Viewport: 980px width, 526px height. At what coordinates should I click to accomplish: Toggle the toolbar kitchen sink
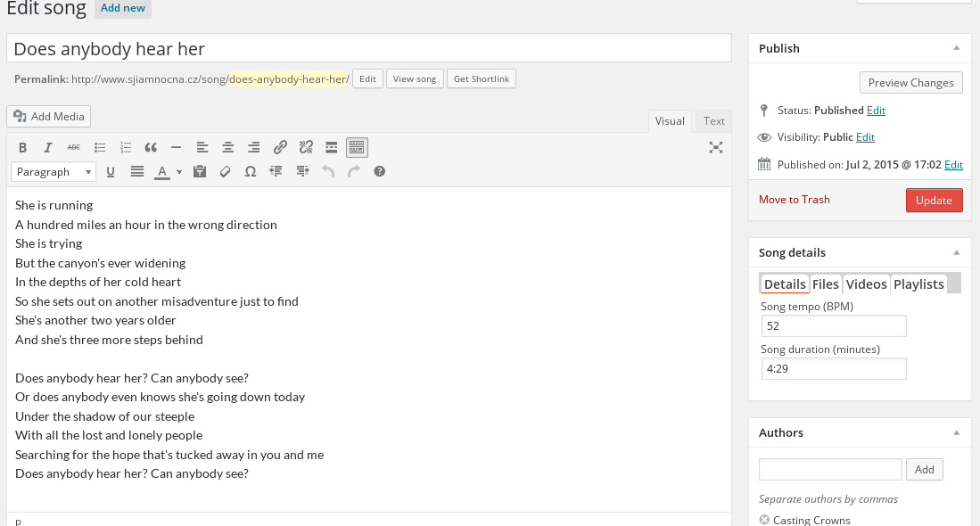pos(357,147)
